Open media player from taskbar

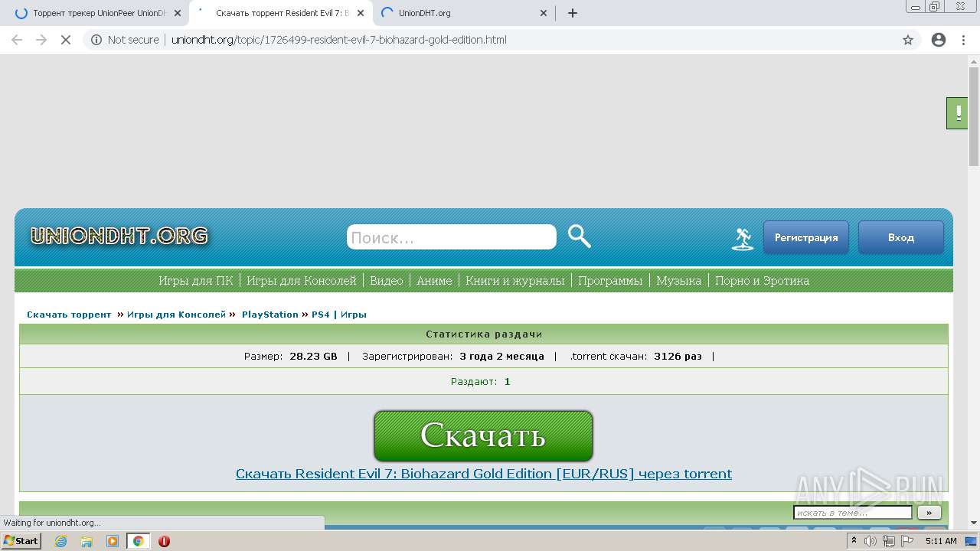pos(113,541)
